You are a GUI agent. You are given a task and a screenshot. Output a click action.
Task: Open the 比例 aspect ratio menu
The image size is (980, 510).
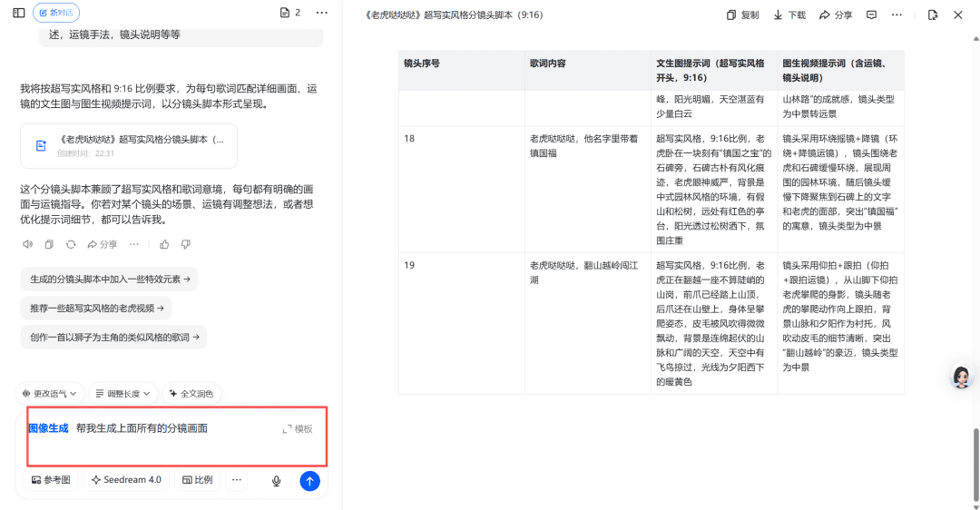(x=198, y=480)
